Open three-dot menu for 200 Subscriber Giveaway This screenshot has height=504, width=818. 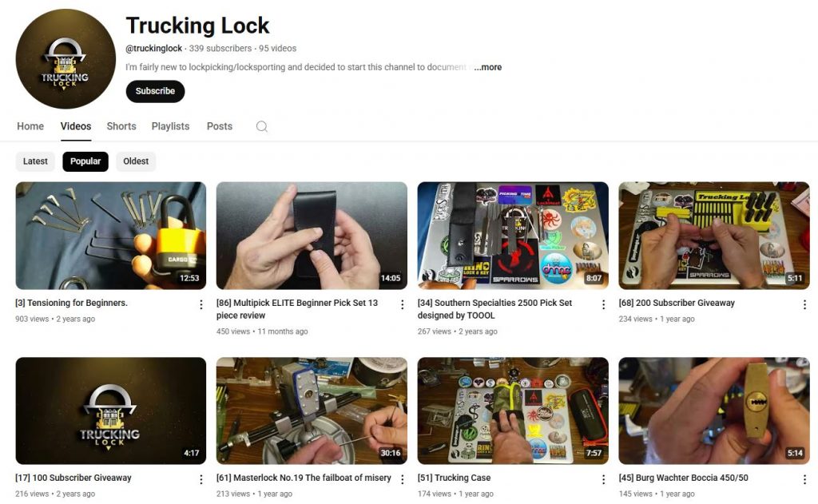[804, 304]
